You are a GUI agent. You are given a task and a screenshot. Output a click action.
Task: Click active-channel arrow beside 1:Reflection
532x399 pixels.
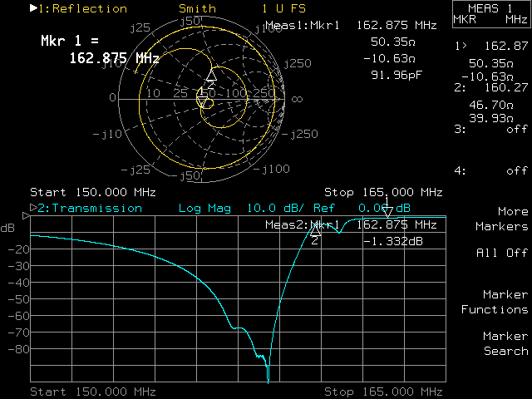(33, 8)
